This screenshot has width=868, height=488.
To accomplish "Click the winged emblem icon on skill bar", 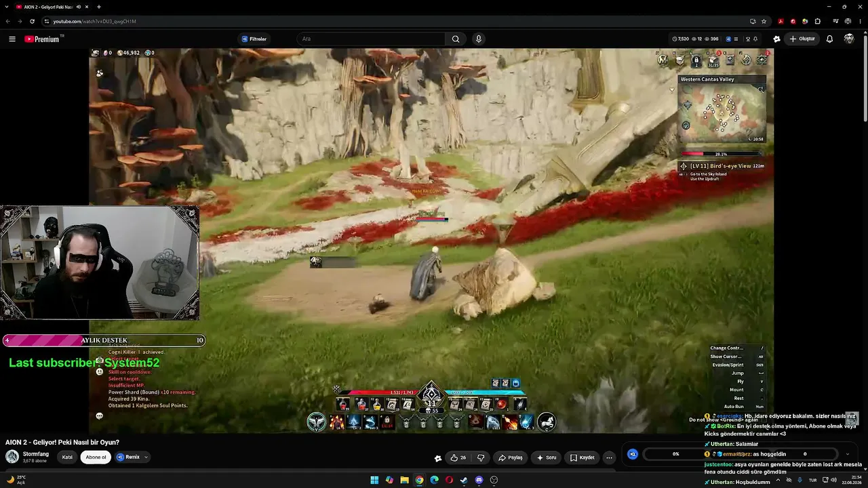I will tap(316, 422).
